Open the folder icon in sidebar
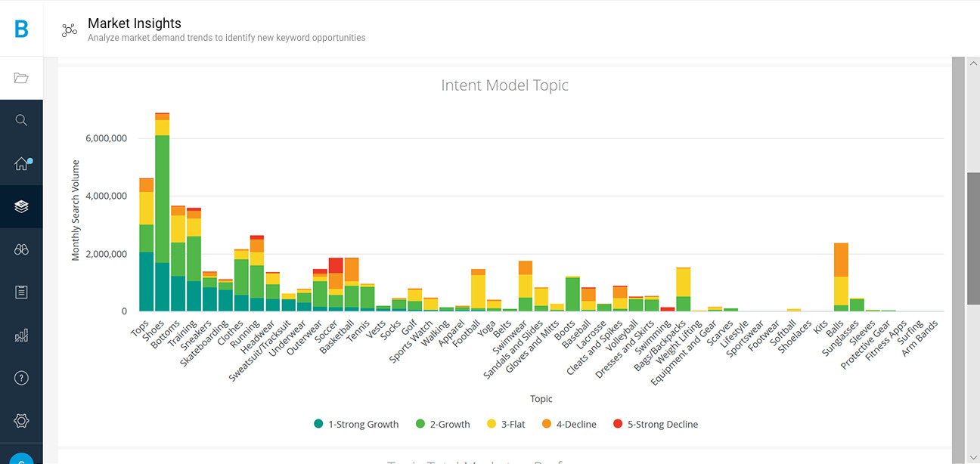This screenshot has height=464, width=980. pos(21,78)
